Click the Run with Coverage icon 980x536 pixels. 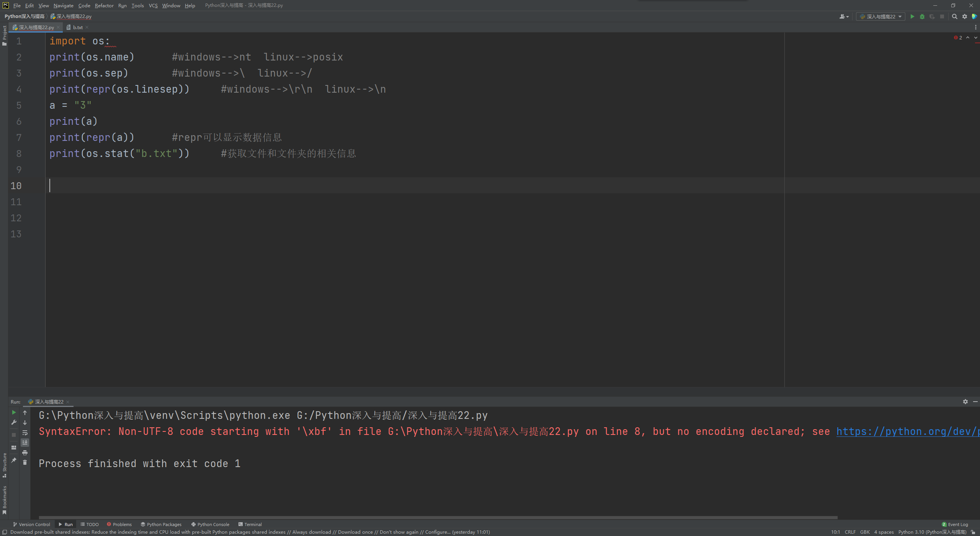pyautogui.click(x=932, y=16)
